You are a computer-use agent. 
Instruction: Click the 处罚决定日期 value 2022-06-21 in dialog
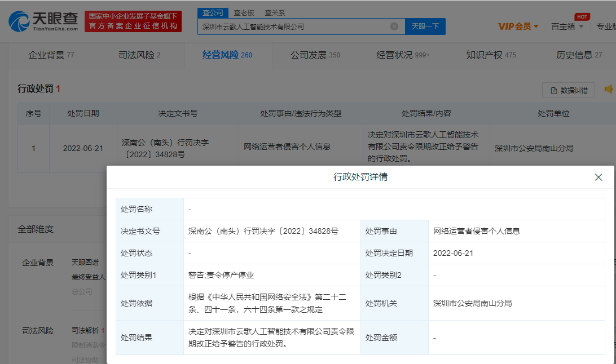click(453, 254)
